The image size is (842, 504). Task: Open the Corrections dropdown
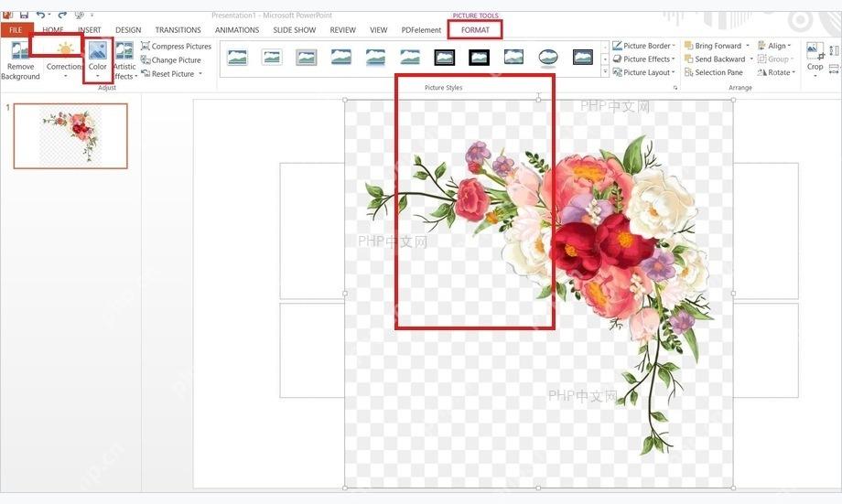pos(65,60)
